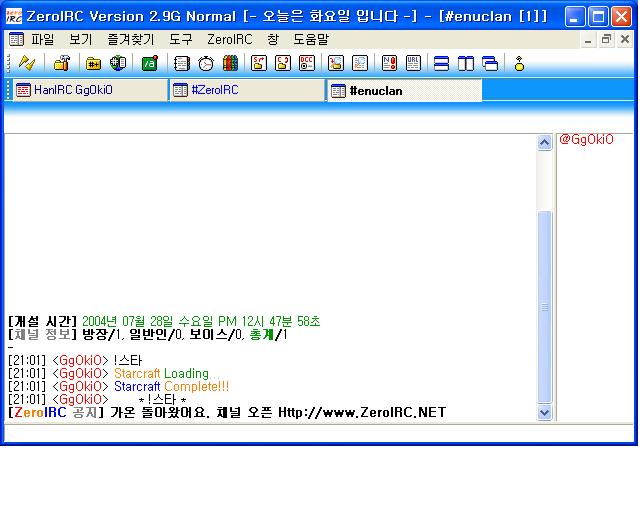Open the colored books icon
Viewport: 640px width, 512px height.
pos(230,63)
